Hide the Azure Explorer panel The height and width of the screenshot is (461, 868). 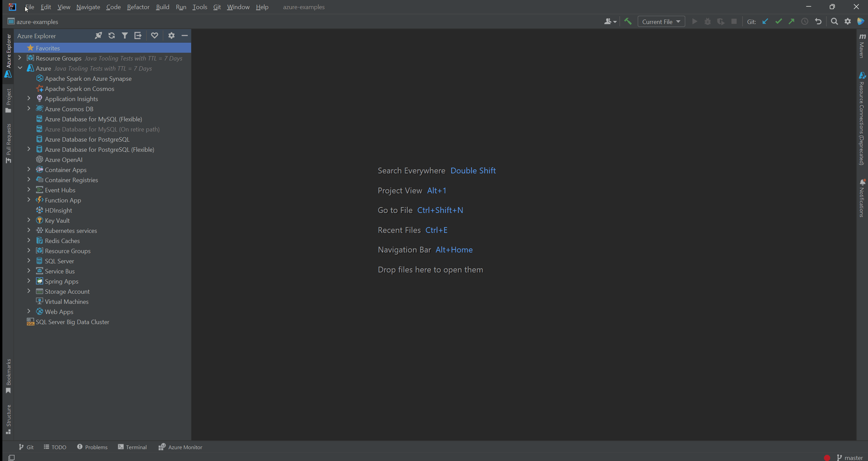(x=185, y=35)
